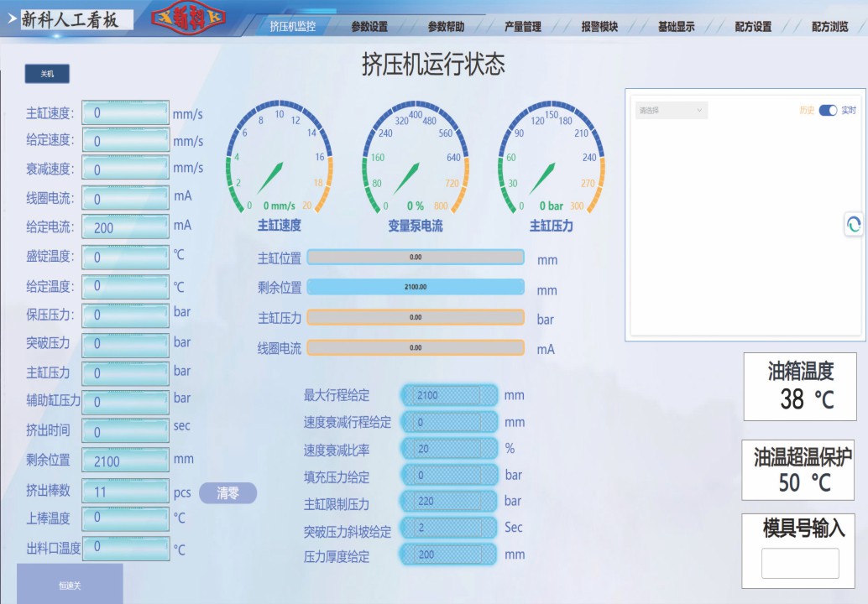This screenshot has width=868, height=604.
Task: Click the 挤出棒数 field showing 11
Action: click(x=126, y=491)
